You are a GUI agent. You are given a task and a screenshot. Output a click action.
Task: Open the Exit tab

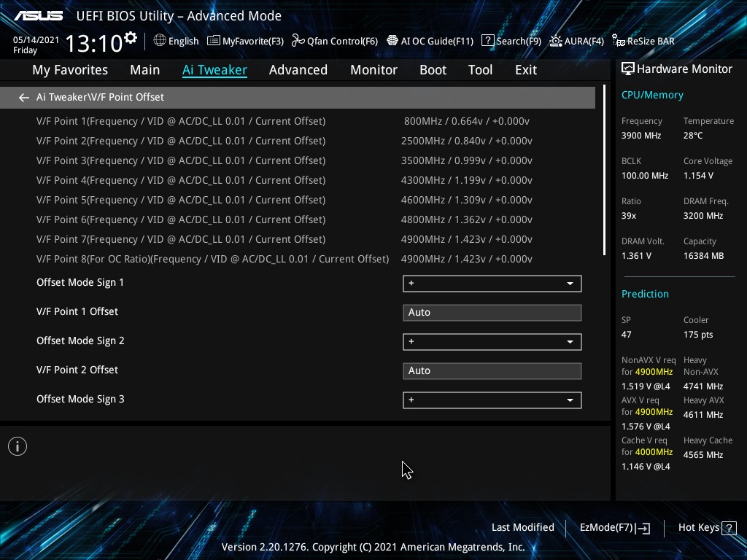click(526, 70)
